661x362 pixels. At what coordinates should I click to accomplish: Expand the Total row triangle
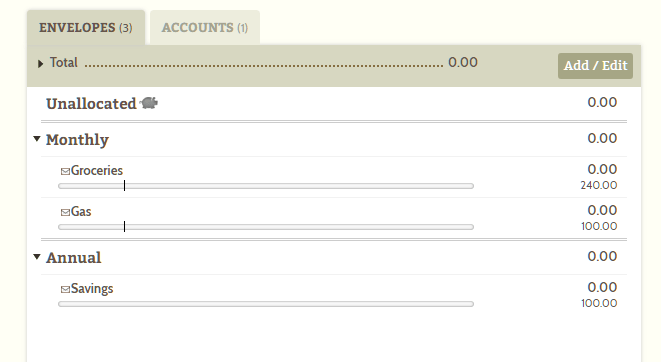point(40,64)
